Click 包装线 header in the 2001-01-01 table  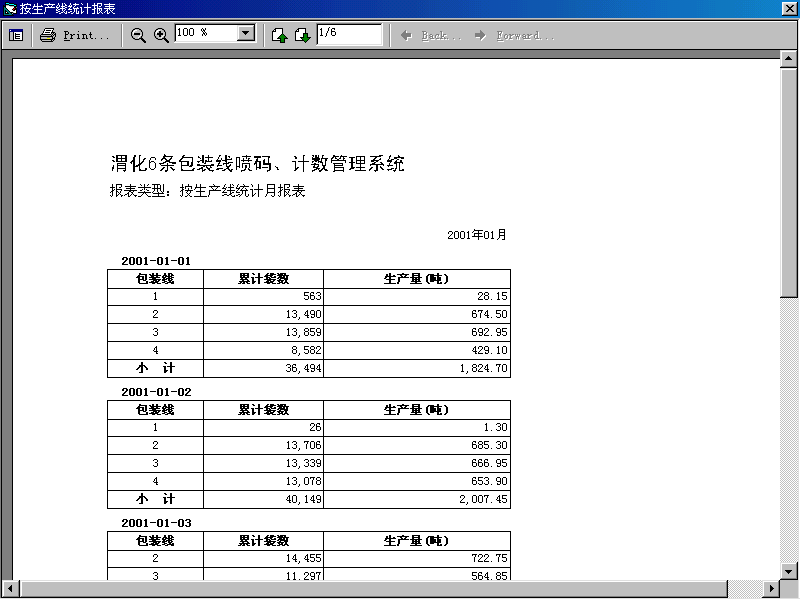coord(155,279)
